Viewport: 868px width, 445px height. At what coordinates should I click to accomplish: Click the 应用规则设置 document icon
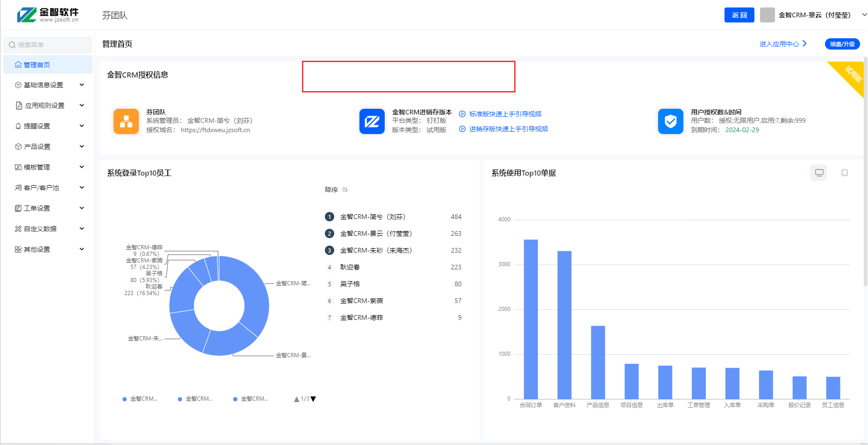(19, 106)
